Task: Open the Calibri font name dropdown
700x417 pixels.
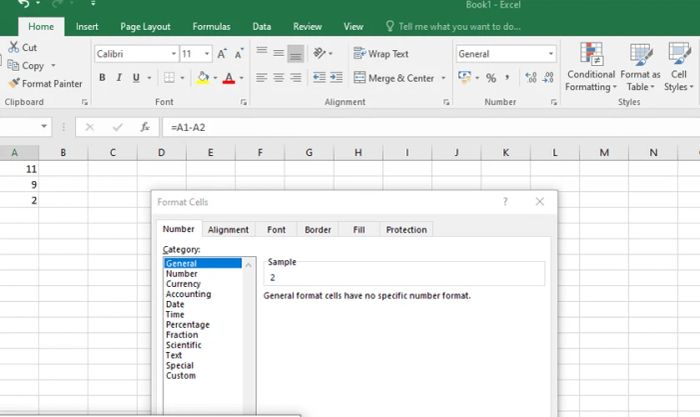Action: pos(174,54)
